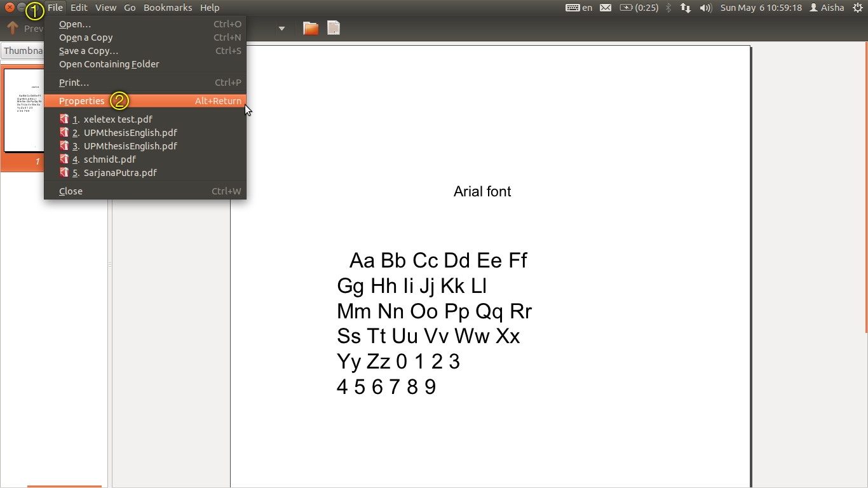Choose Properties in the File menu
Viewport: 868px width, 488px height.
[82, 101]
